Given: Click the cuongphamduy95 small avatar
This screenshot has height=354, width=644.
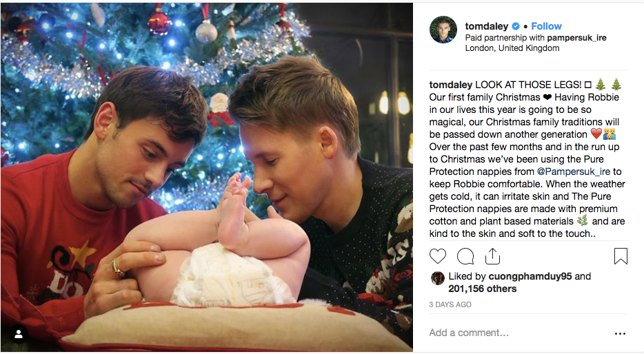Looking at the screenshot, I should [437, 278].
